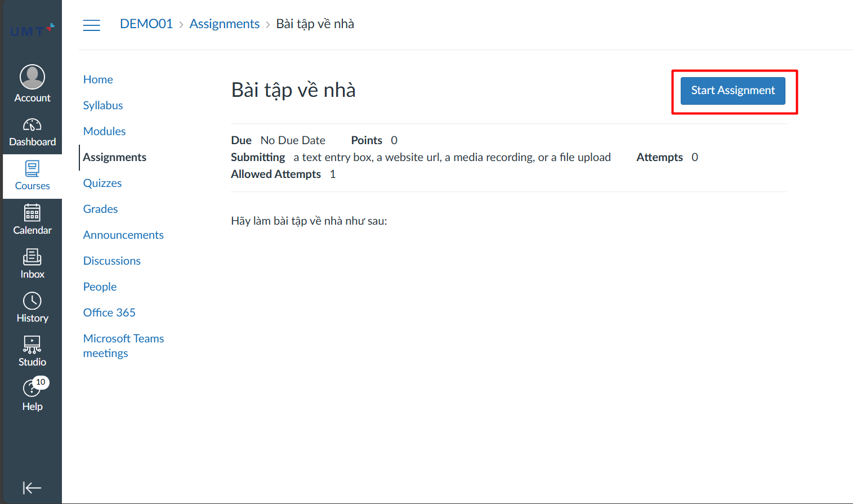Open the Assignments breadcrumb link

(224, 24)
